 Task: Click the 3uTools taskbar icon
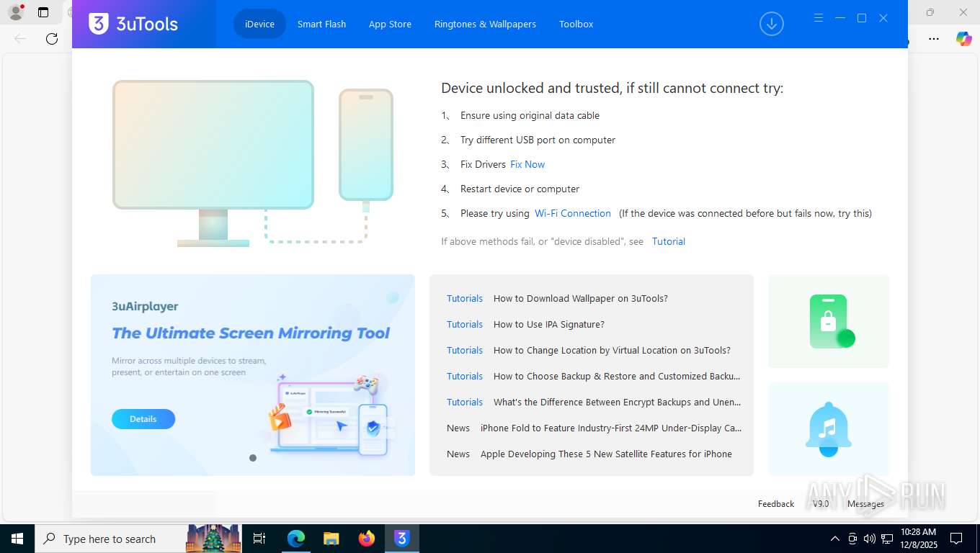(x=402, y=539)
